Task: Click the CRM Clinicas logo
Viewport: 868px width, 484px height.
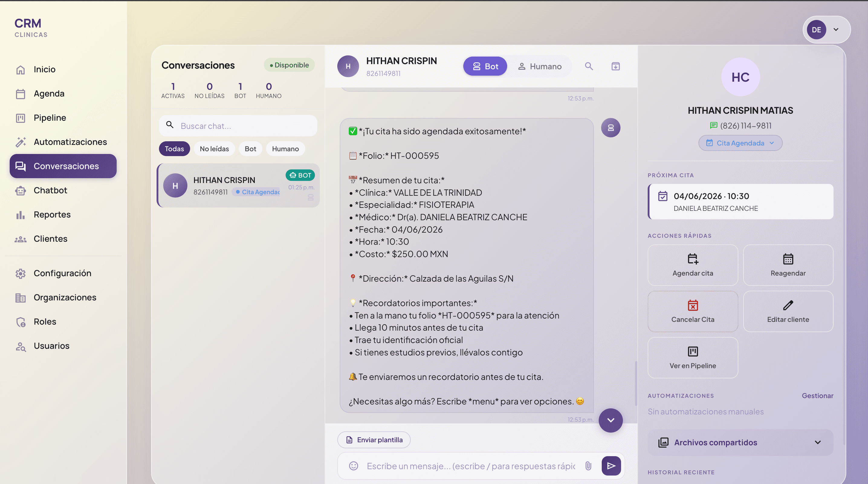Action: click(31, 28)
